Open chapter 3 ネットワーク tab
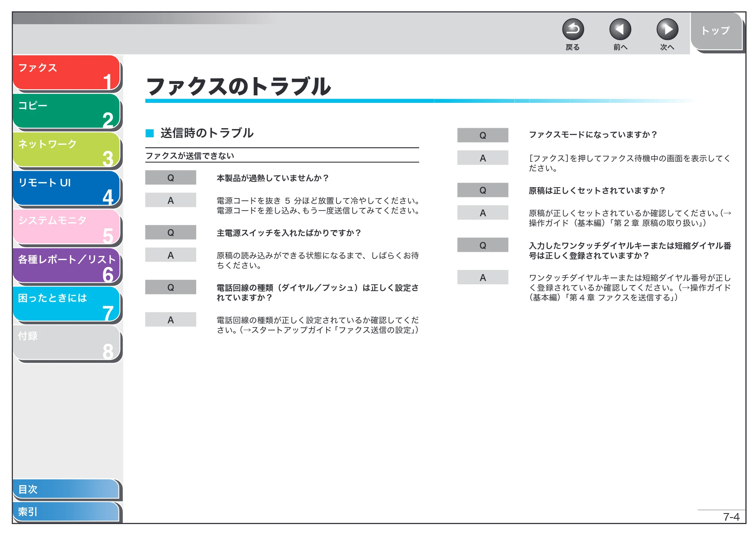Image resolution: width=756 pixels, height=535 pixels. pos(66,150)
